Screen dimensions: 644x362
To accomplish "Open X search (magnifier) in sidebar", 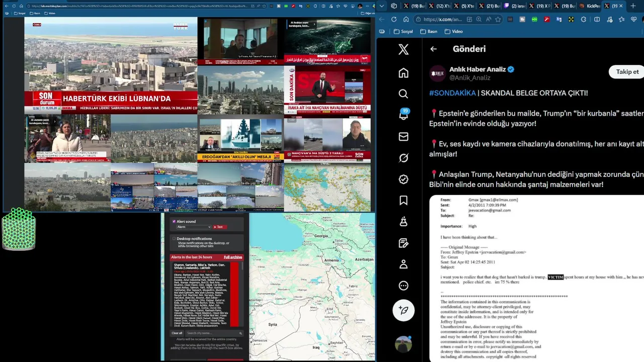I will click(x=404, y=94).
